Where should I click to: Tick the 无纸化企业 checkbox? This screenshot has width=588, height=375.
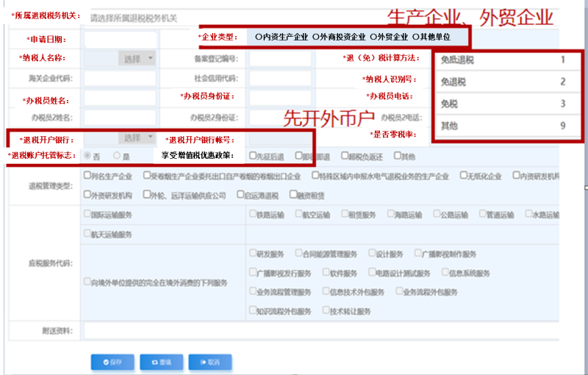(464, 176)
